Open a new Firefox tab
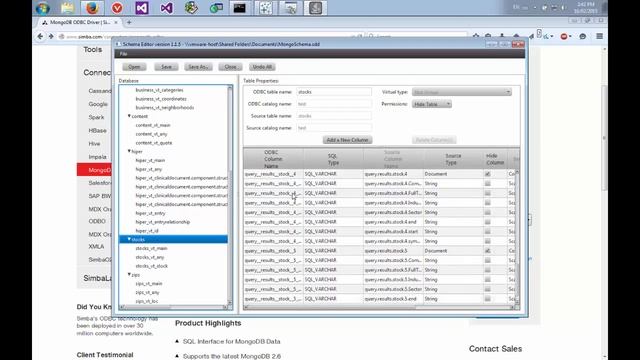Viewport: 640px width, 360px height. click(129, 22)
